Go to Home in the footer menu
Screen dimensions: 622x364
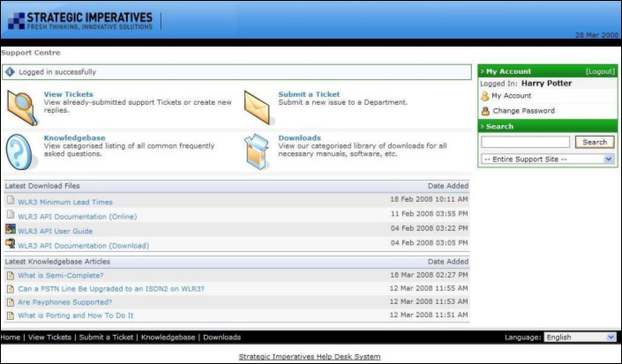coord(11,337)
